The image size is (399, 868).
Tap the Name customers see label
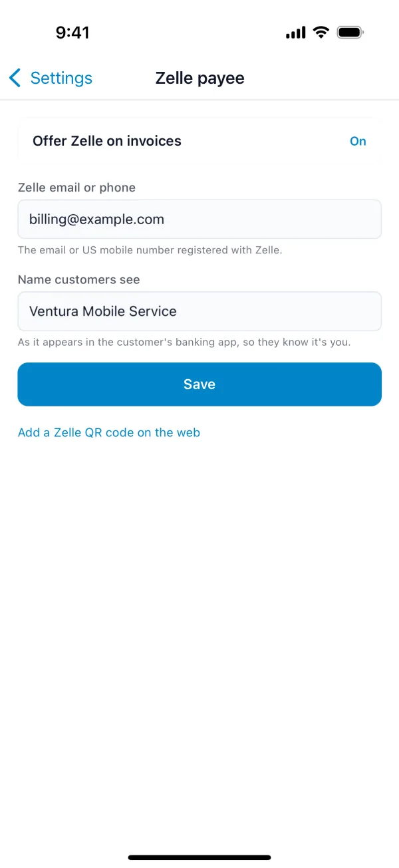[x=78, y=279]
